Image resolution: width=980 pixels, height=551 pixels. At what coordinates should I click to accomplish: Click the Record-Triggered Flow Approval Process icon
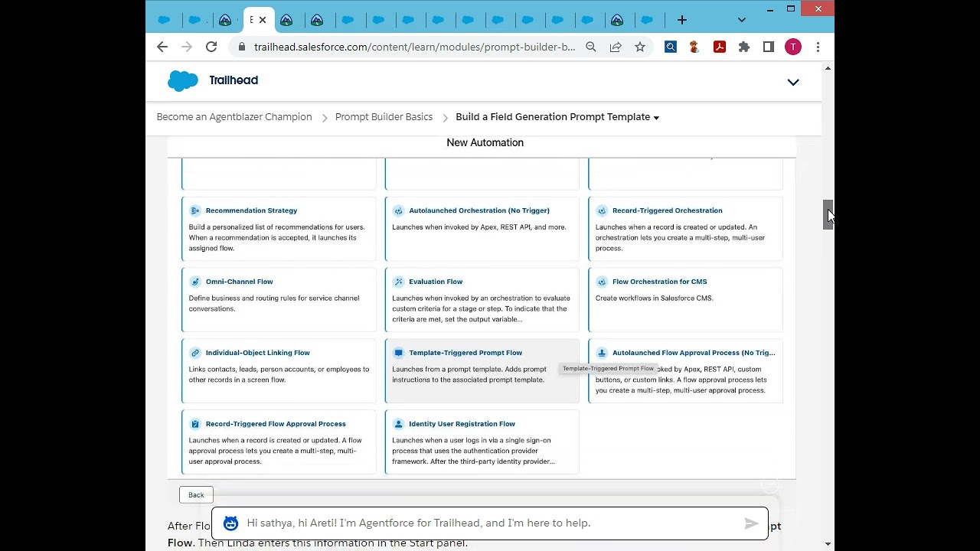[x=195, y=424]
